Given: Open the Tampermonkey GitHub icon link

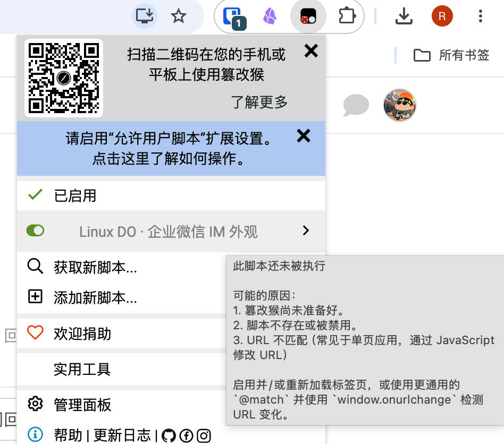Looking at the screenshot, I should coord(169,436).
